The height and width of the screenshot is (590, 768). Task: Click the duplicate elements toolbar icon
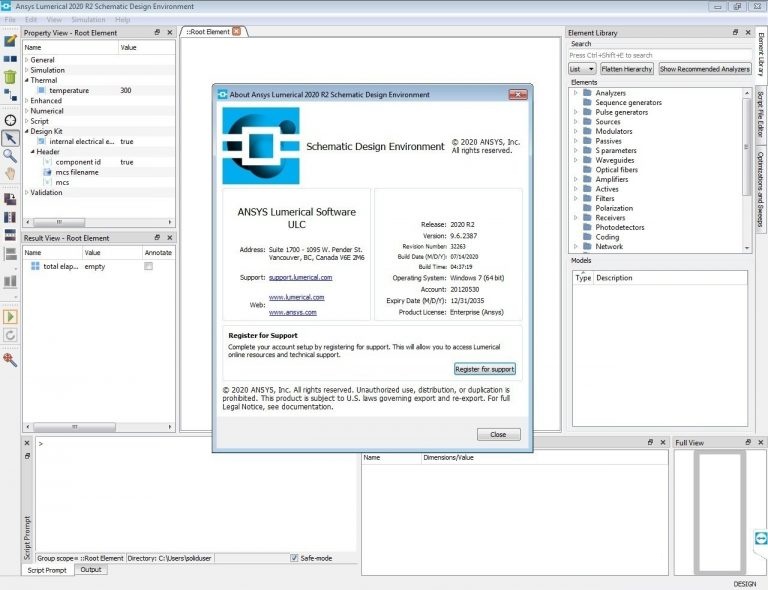point(10,59)
